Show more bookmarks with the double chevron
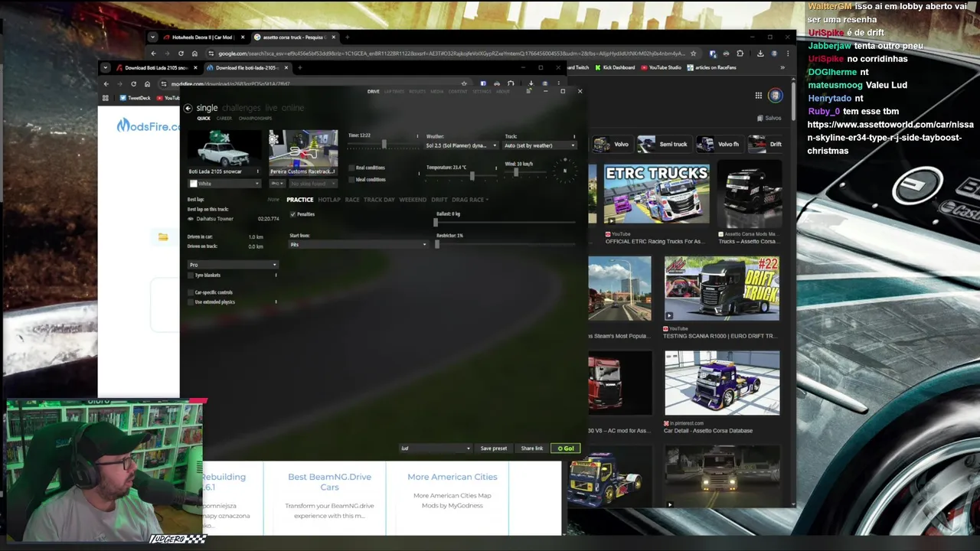The width and height of the screenshot is (980, 551). click(x=782, y=67)
